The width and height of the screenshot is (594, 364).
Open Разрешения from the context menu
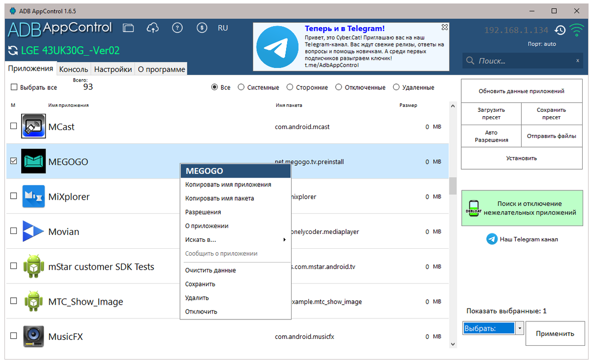coord(236,212)
